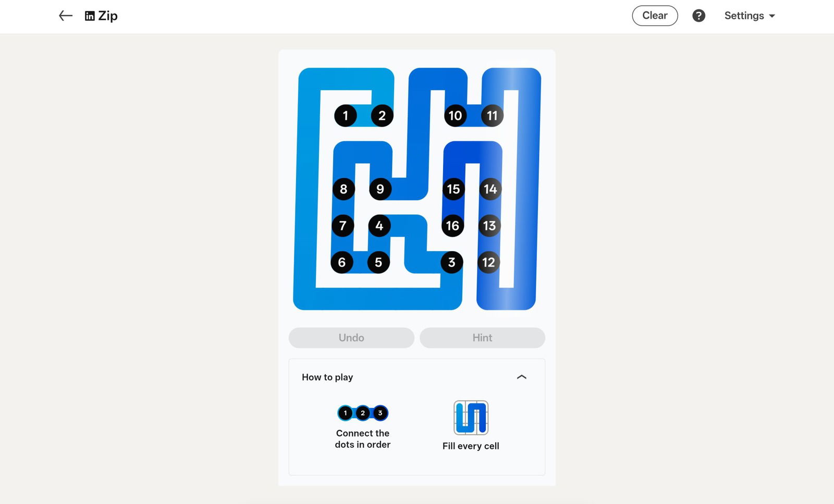Click the How to play header
Viewport: 834px width, 504px height.
click(327, 377)
